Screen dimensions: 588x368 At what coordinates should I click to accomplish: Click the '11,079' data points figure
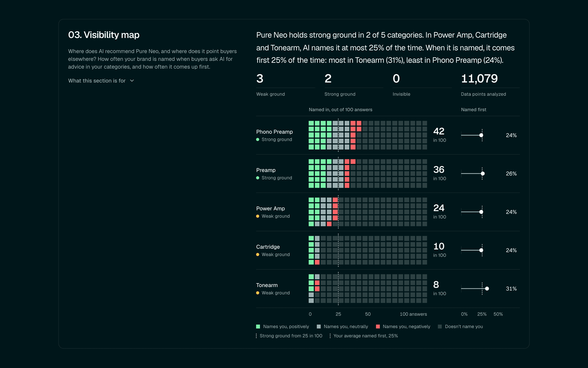point(479,79)
